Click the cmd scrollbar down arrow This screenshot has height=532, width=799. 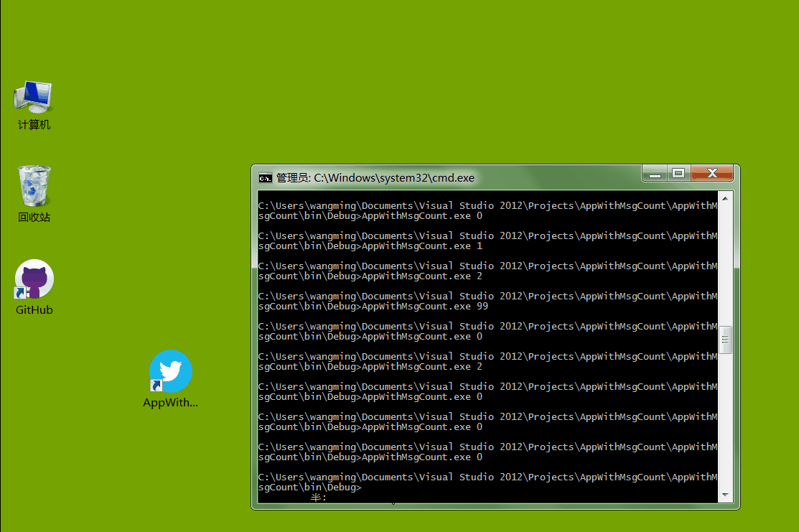[725, 495]
